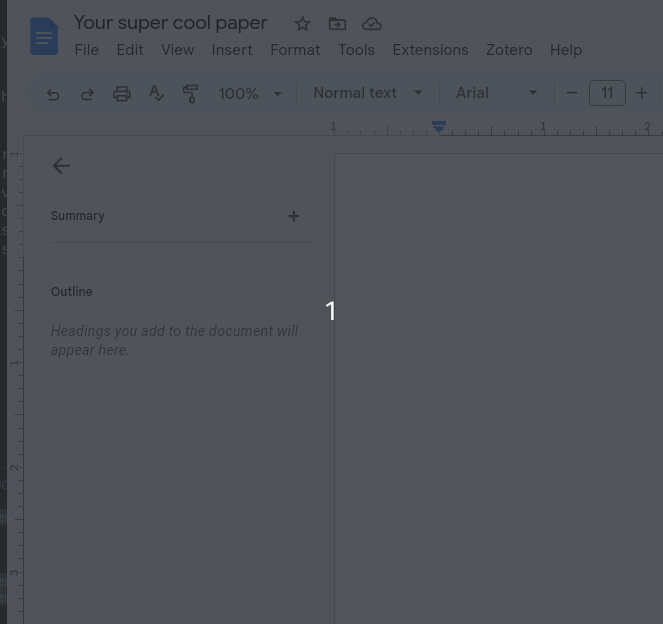663x624 pixels.
Task: Click the Headings you add placeholder text
Action: [174, 340]
